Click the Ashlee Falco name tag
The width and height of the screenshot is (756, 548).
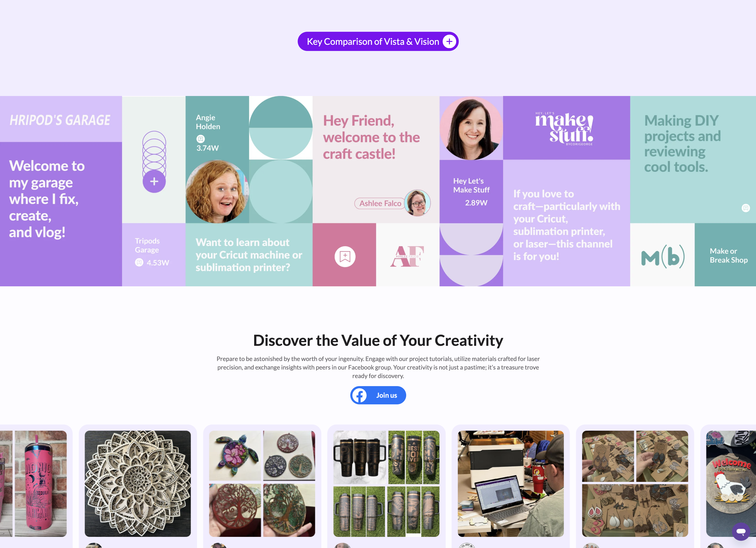(380, 203)
